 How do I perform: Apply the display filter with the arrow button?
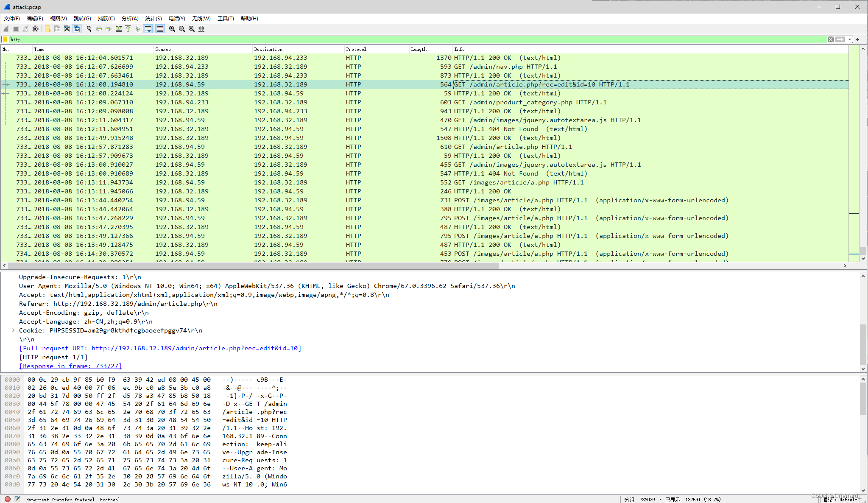[x=840, y=39]
